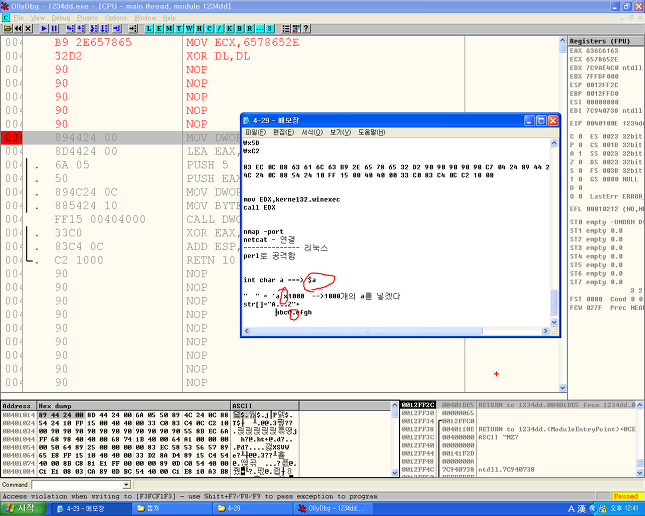Click the Hex dump column header
The height and width of the screenshot is (516, 645).
pyautogui.click(x=134, y=406)
